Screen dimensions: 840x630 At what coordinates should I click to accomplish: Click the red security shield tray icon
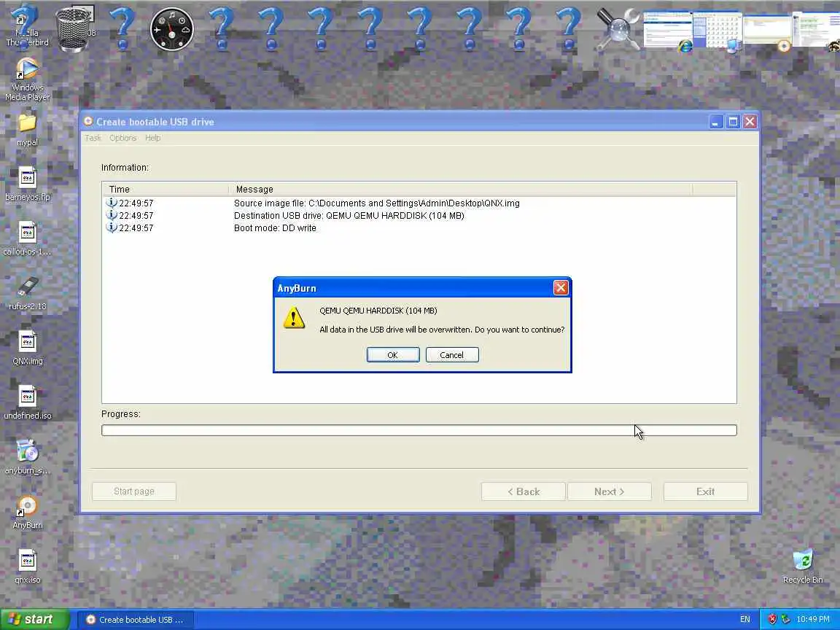tap(772, 619)
